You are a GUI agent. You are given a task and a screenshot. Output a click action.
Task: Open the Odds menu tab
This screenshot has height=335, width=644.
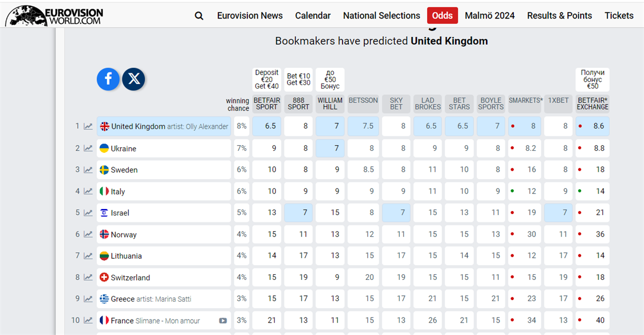443,15
